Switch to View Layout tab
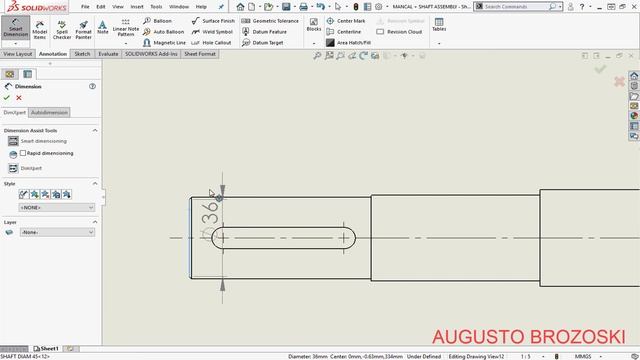640x360 pixels. coord(18,54)
